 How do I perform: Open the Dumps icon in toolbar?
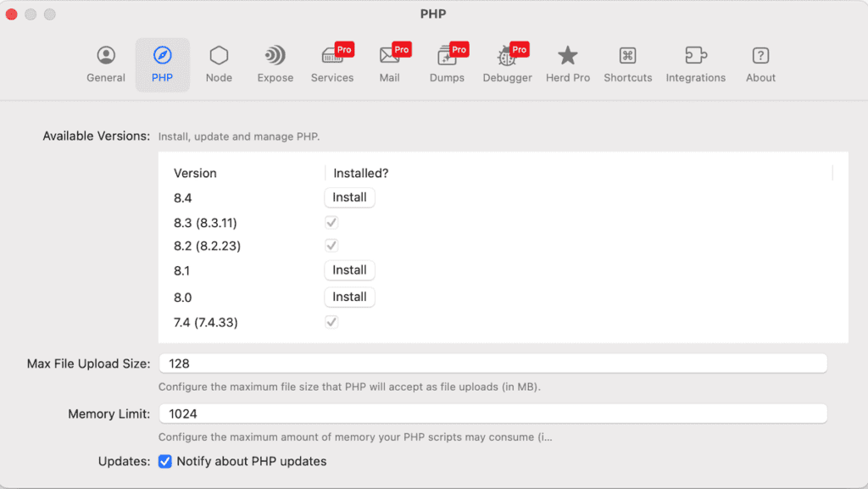[x=447, y=56]
